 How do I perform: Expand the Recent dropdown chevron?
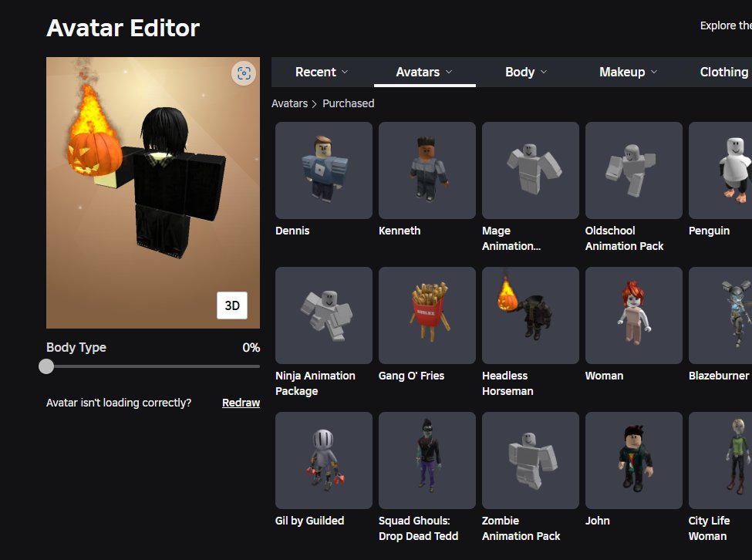[x=345, y=72]
